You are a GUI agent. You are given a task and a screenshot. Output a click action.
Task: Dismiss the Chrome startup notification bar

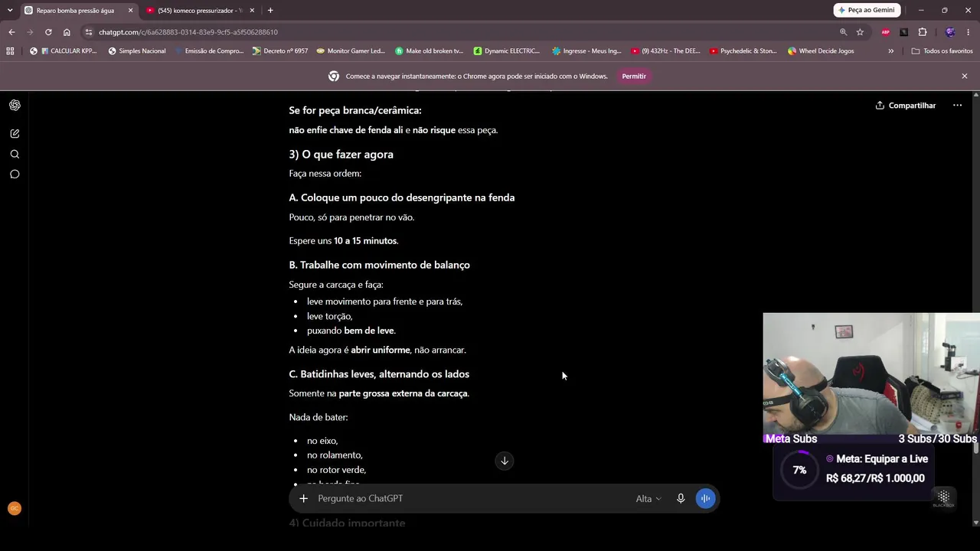(x=965, y=77)
